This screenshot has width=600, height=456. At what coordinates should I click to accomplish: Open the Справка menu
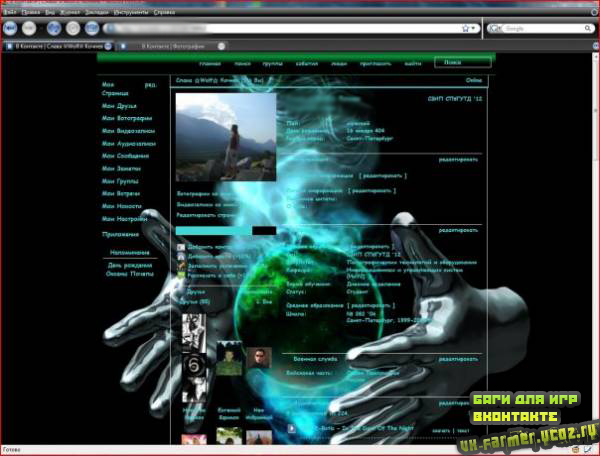[164, 12]
